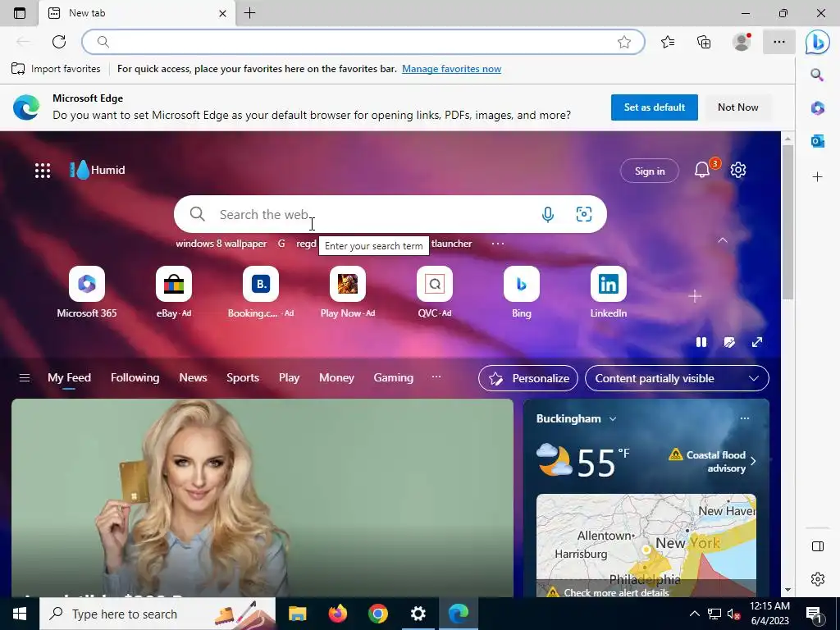Image resolution: width=840 pixels, height=630 pixels.
Task: Open the Booking.com quick link tile
Action: (260, 293)
